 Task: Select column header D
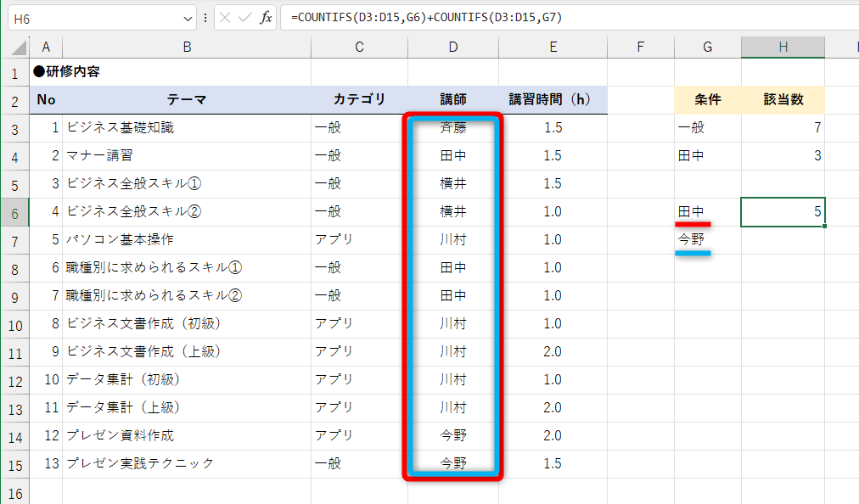click(452, 47)
